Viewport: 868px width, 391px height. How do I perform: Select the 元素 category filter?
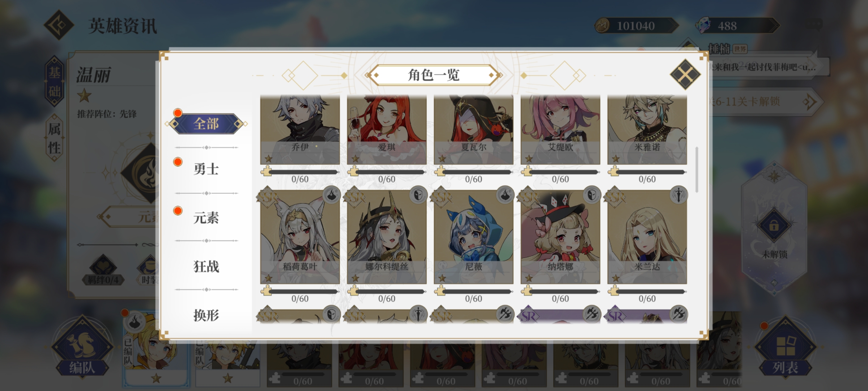206,218
